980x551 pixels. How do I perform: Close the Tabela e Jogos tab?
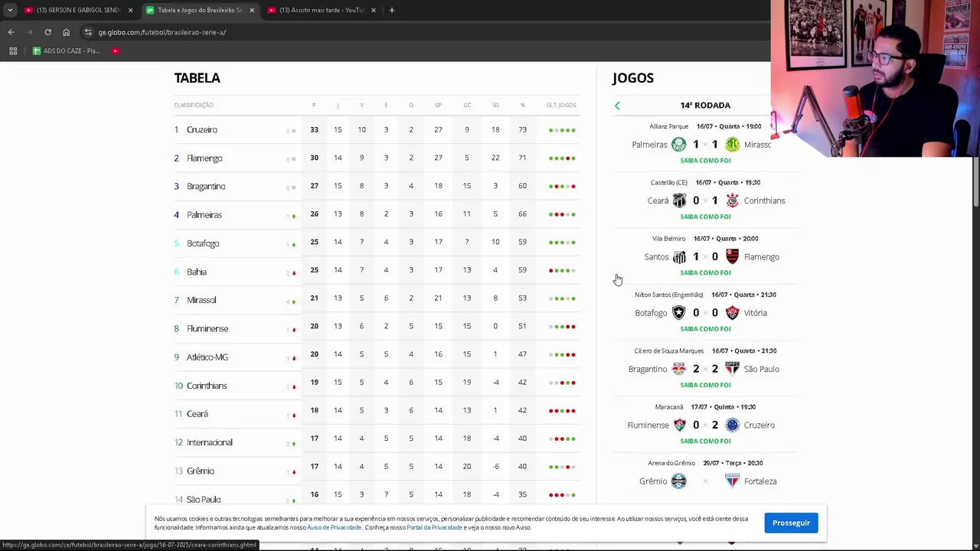point(252,10)
